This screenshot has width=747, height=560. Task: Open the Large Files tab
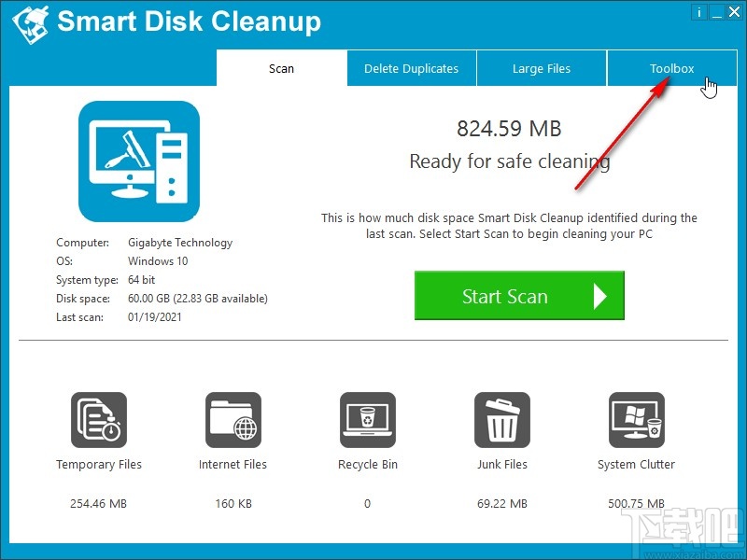542,68
